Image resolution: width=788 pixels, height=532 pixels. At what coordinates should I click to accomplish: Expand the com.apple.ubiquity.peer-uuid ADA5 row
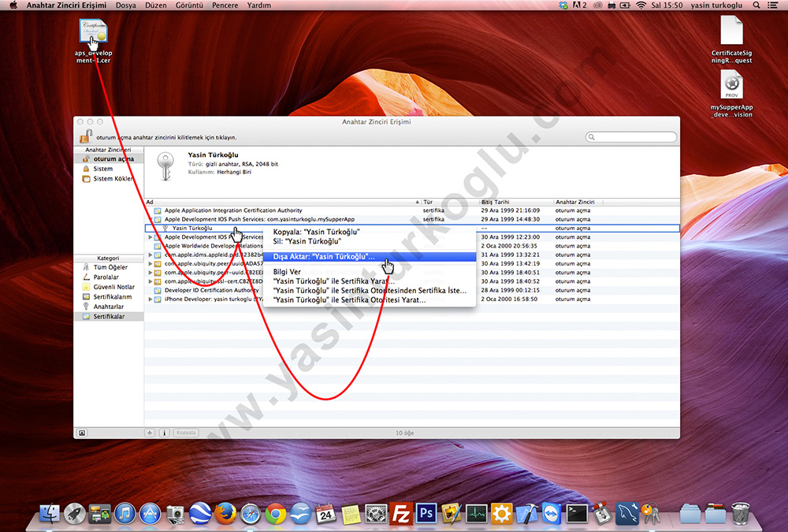coord(150,263)
